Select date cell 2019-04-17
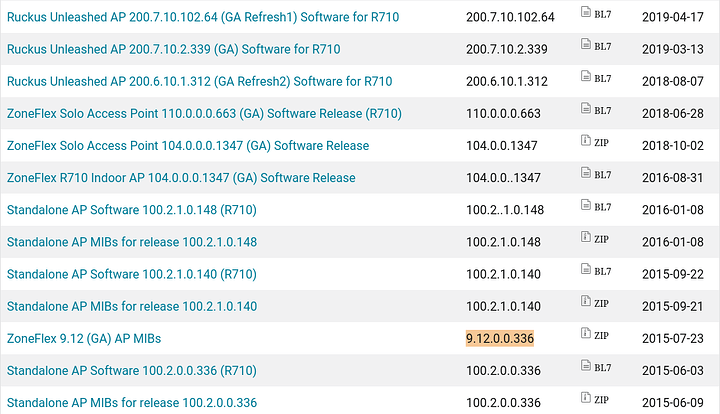The image size is (720, 414). point(673,17)
